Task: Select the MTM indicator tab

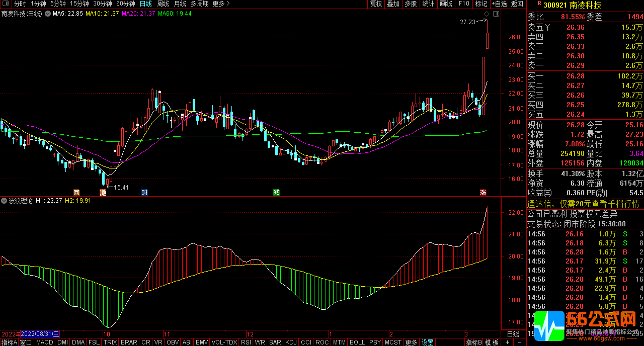Action: pyautogui.click(x=339, y=342)
